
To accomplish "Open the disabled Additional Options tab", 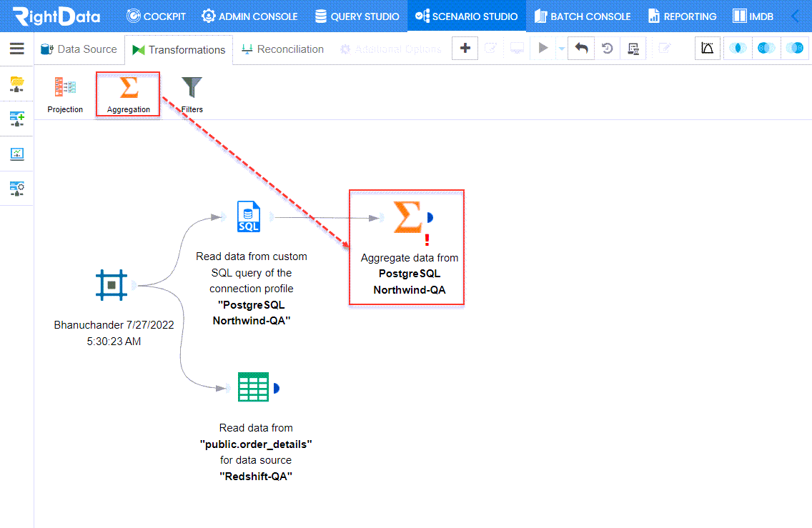I will [390, 49].
